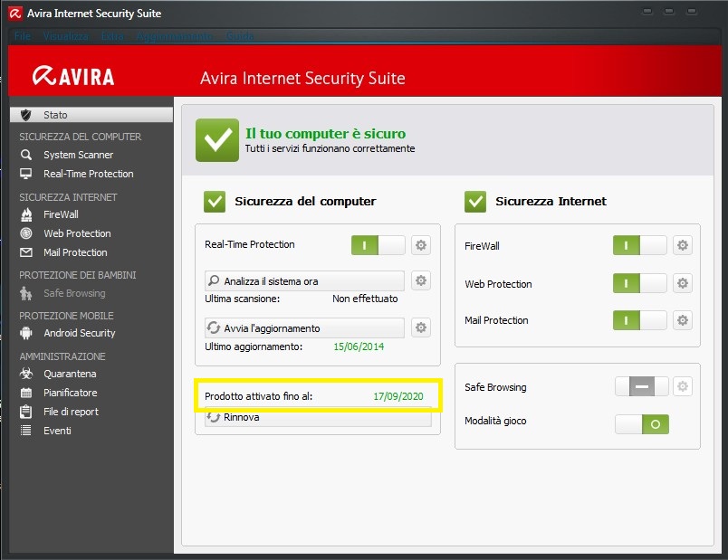Open Android Security label in sidebar
728x560 pixels.
pyautogui.click(x=80, y=333)
